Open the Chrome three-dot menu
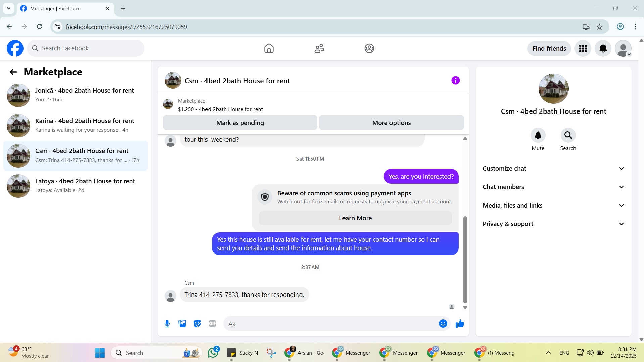Viewport: 644px width, 362px height. coord(635,27)
